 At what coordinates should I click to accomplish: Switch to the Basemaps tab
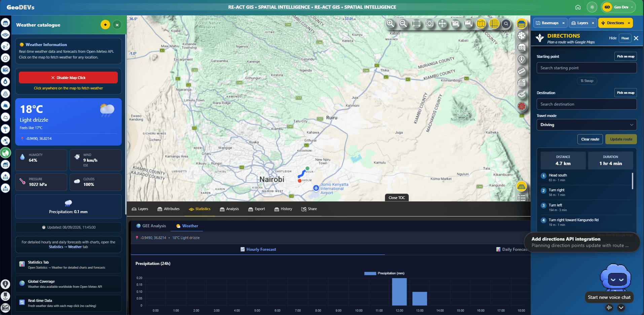550,23
